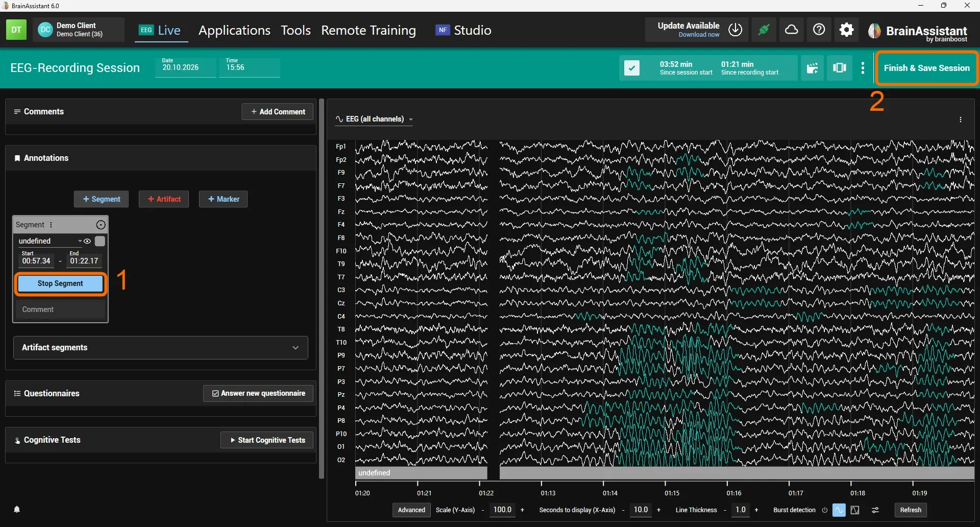Click the video clapperboard icon in session bar
The width and height of the screenshot is (980, 527).
pos(812,68)
